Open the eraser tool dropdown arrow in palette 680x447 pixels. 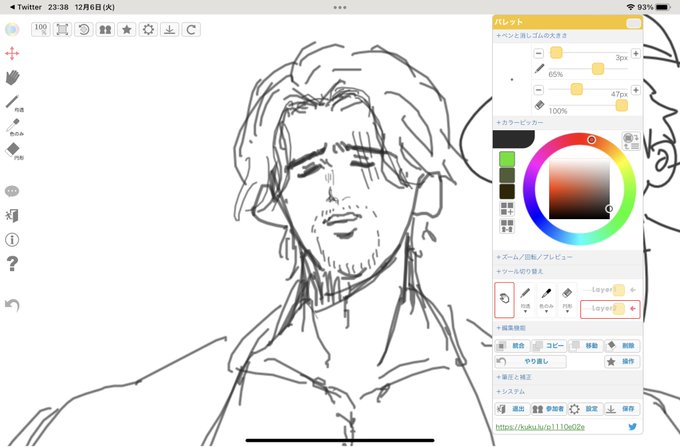click(567, 311)
